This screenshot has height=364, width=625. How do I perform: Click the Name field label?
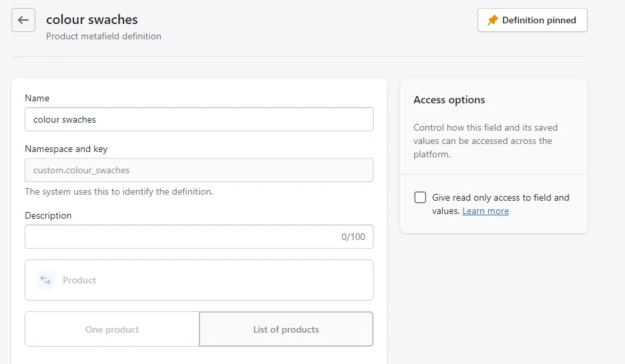tap(37, 98)
